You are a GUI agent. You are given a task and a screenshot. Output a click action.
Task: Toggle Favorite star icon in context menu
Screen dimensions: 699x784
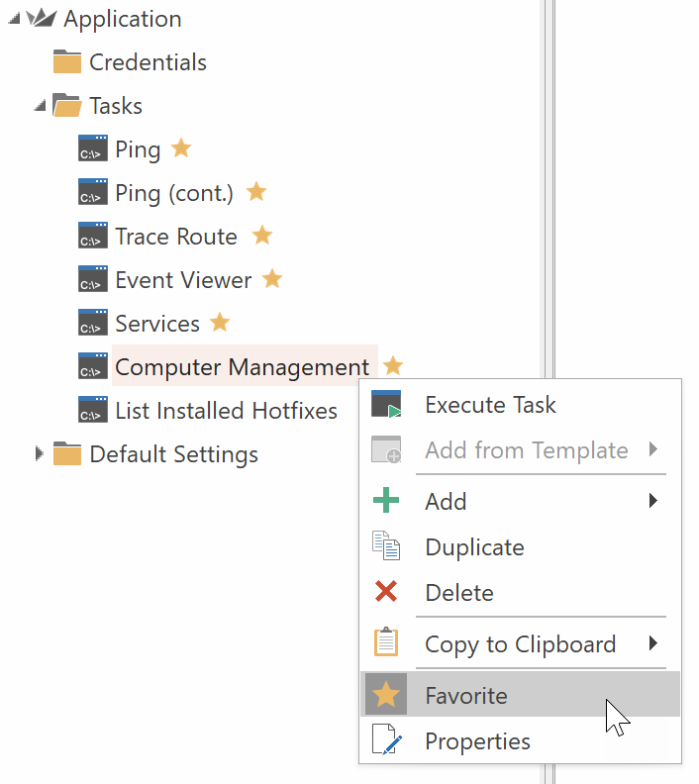[x=386, y=696]
